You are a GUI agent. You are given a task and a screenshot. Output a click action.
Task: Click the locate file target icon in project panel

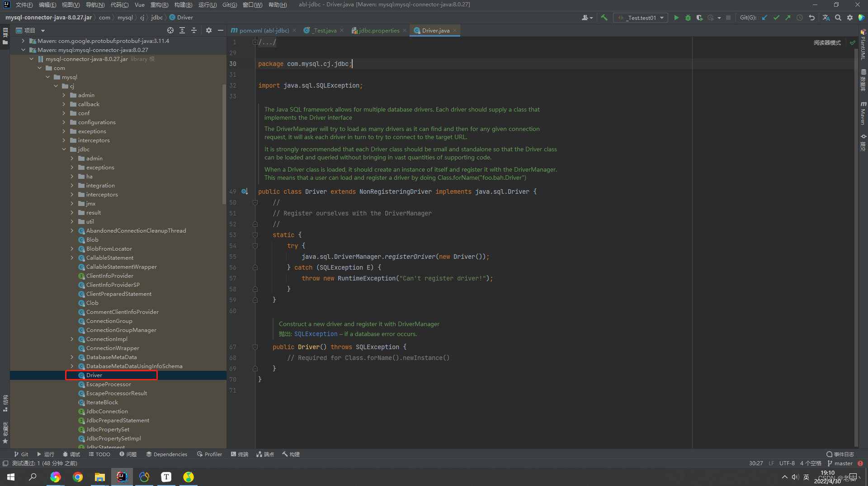point(170,30)
